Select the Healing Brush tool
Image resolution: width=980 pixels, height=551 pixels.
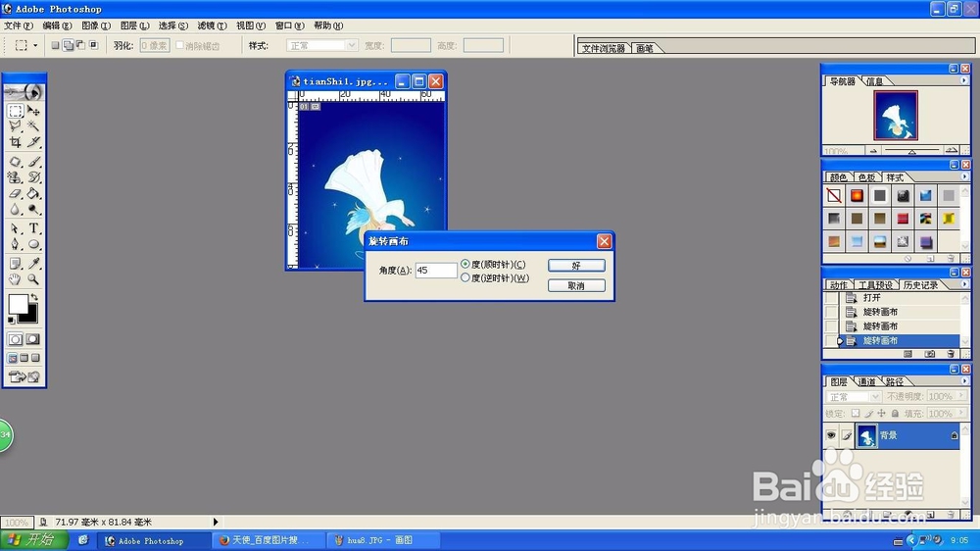(x=16, y=162)
